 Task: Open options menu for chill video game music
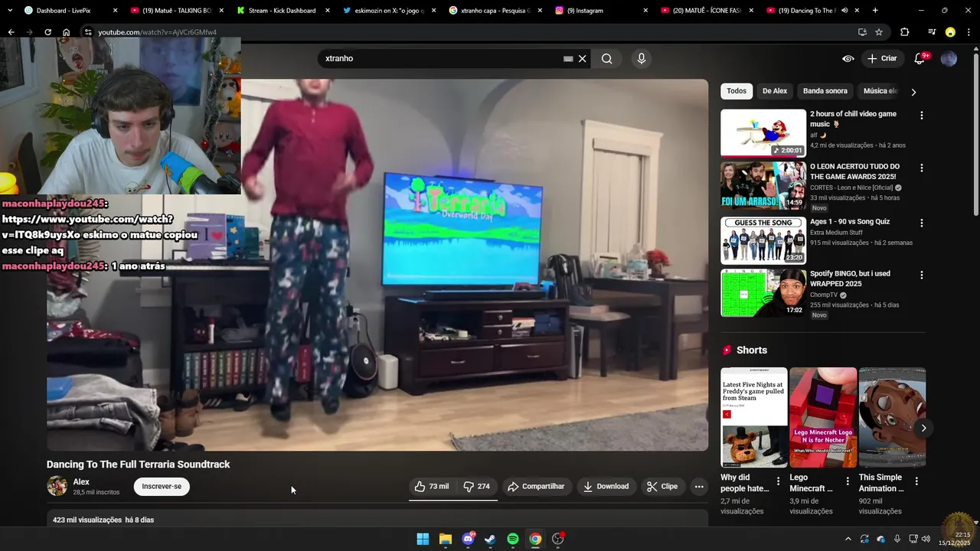tap(921, 116)
